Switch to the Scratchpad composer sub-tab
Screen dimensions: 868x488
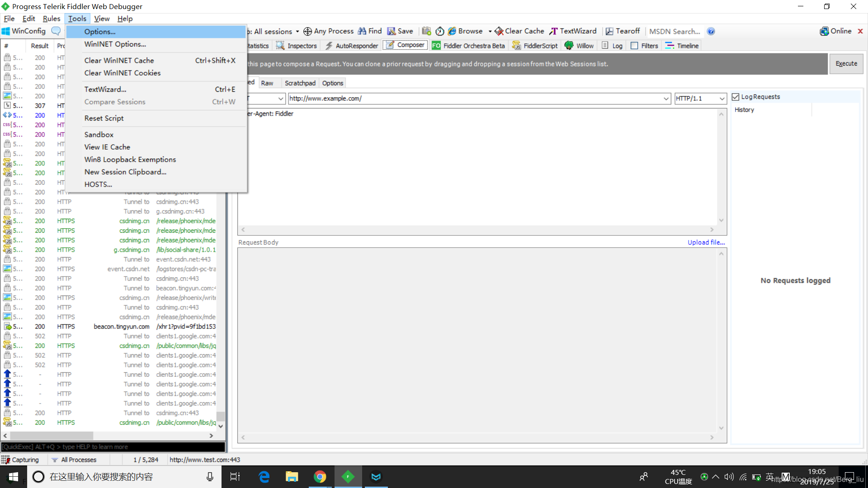coord(300,83)
